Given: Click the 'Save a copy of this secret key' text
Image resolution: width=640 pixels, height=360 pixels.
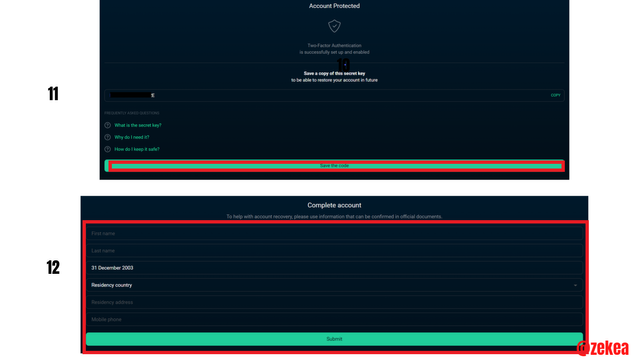Looking at the screenshot, I should point(334,73).
